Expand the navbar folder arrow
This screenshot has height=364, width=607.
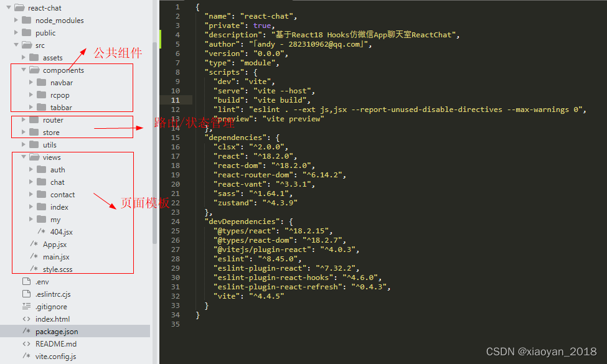click(x=31, y=82)
